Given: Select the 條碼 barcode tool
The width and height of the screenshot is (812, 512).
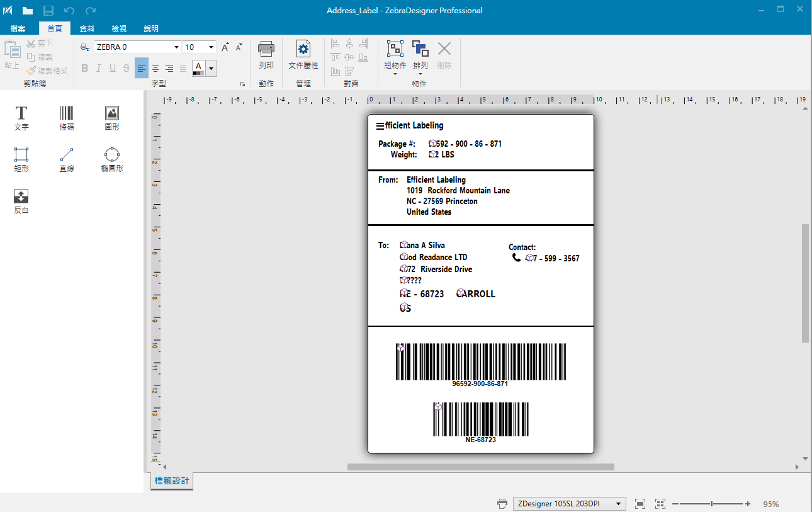Looking at the screenshot, I should (x=67, y=118).
